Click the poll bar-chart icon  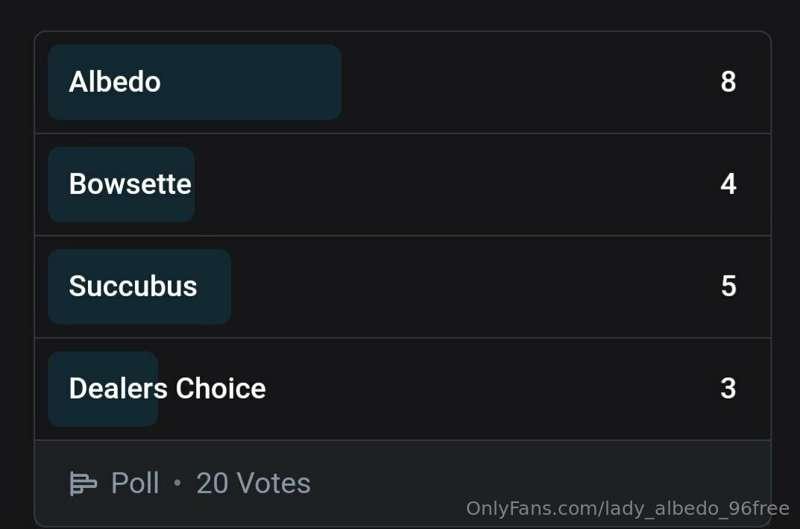click(83, 483)
